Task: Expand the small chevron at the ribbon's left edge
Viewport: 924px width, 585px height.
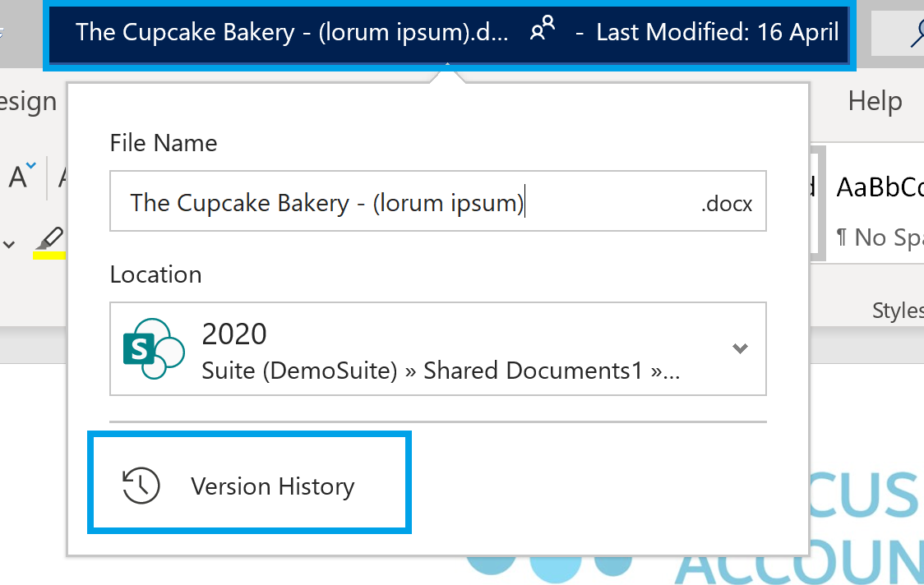Action: coord(7,244)
